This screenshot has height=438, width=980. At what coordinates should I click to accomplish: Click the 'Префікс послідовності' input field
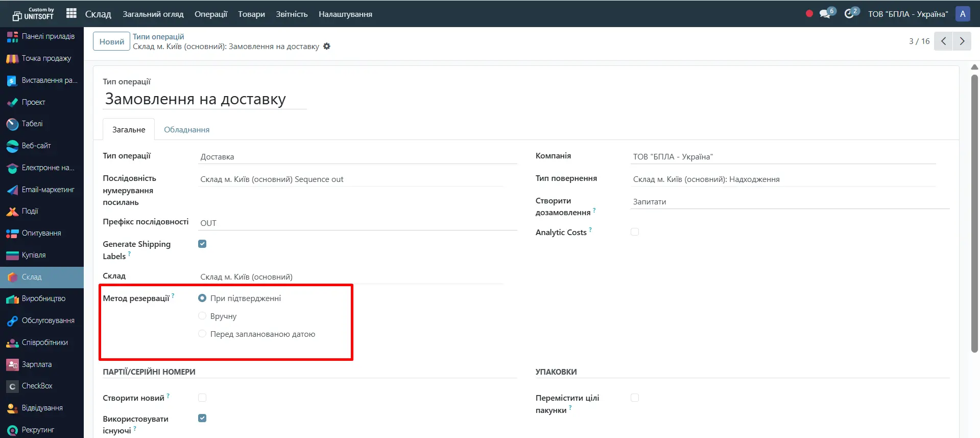coord(357,223)
